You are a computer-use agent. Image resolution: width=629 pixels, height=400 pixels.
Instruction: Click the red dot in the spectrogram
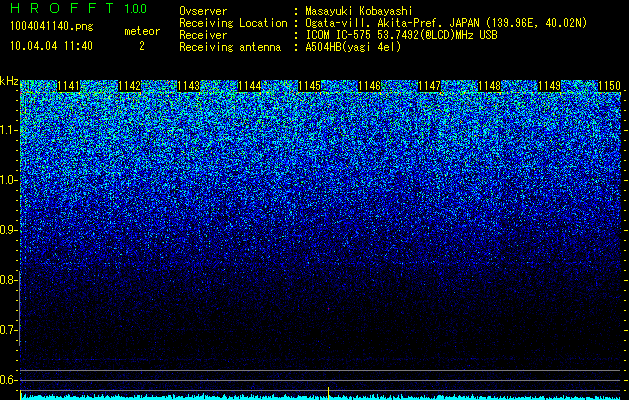point(329,309)
